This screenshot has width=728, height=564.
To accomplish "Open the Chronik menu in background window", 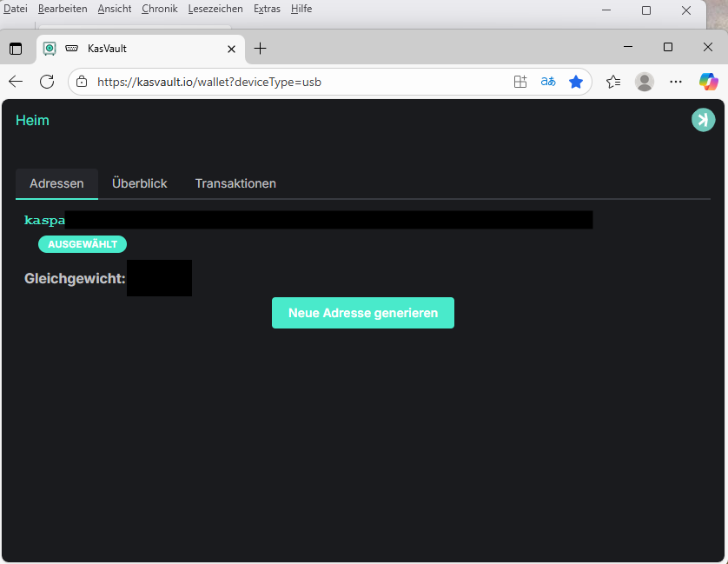I will pyautogui.click(x=160, y=9).
